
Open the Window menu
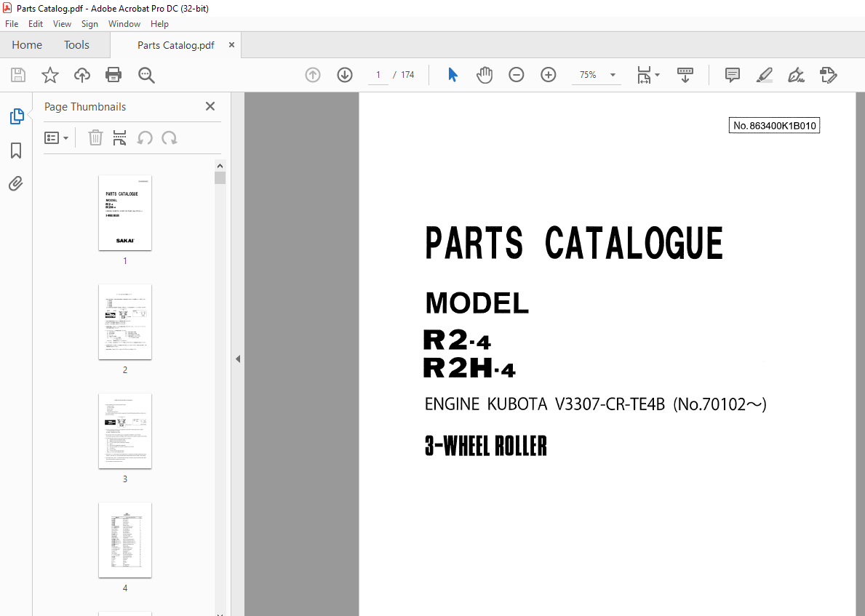click(x=124, y=24)
